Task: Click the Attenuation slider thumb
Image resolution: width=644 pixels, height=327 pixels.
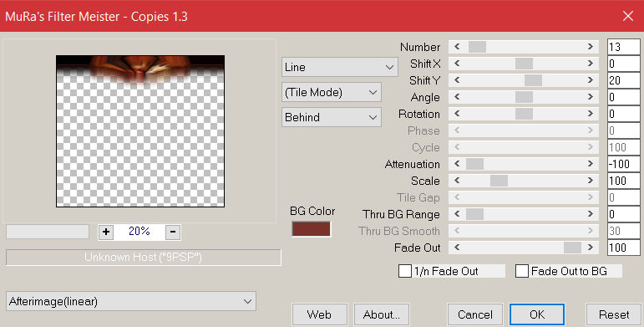Action: pyautogui.click(x=474, y=164)
